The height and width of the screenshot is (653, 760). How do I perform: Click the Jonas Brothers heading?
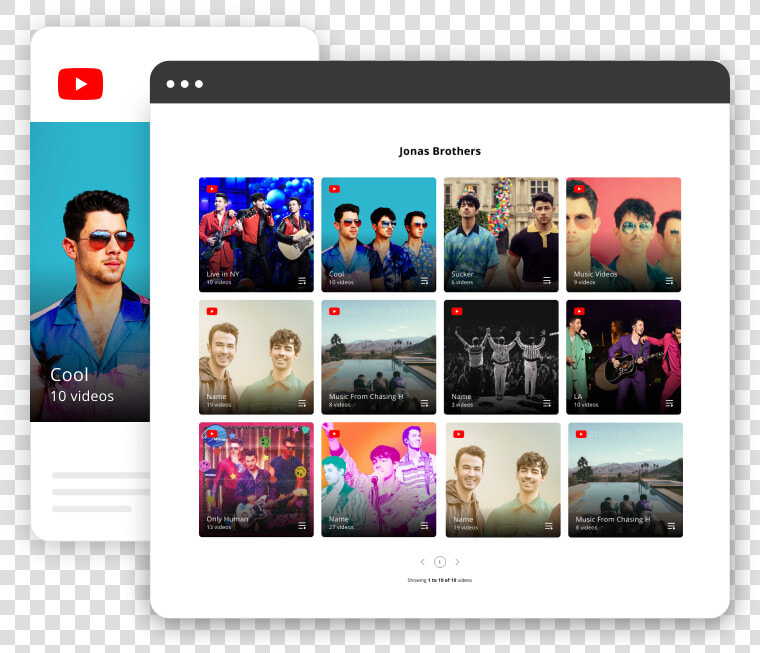click(440, 151)
